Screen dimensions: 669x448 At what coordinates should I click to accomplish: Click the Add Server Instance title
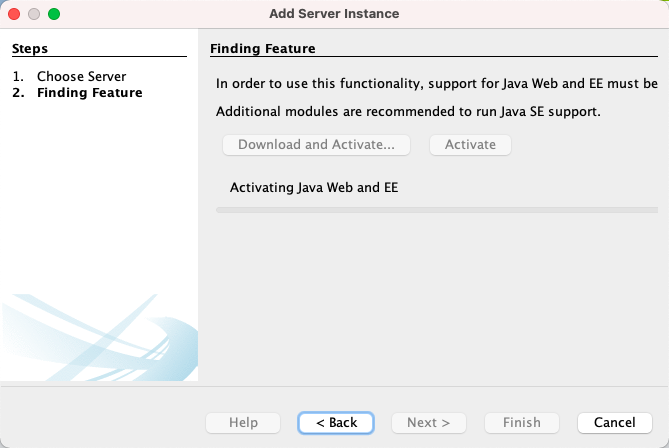334,14
